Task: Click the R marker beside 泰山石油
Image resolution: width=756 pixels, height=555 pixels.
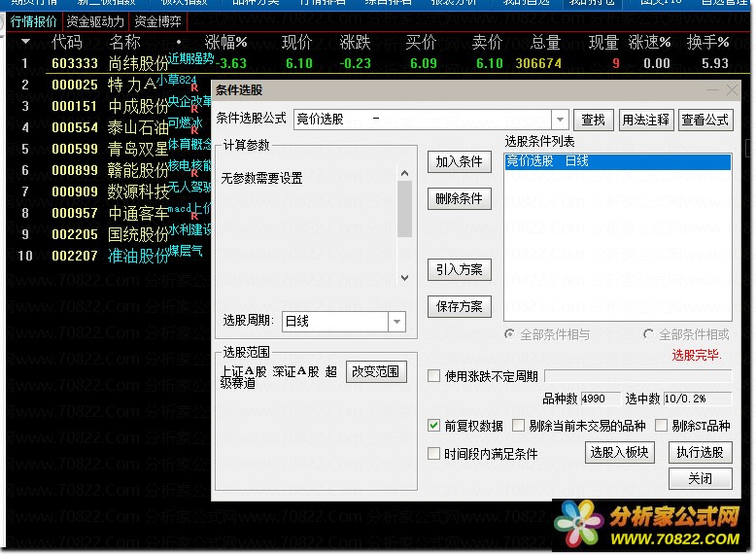Action: point(194,130)
